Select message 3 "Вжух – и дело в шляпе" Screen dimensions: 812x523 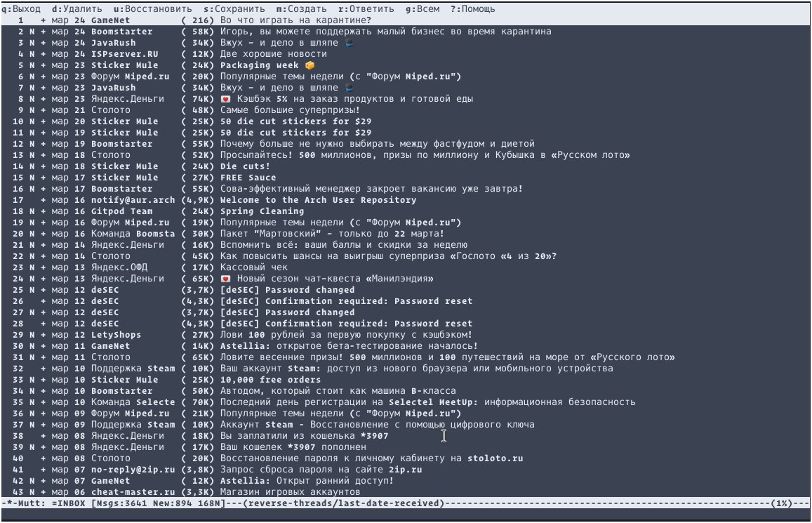coord(406,42)
